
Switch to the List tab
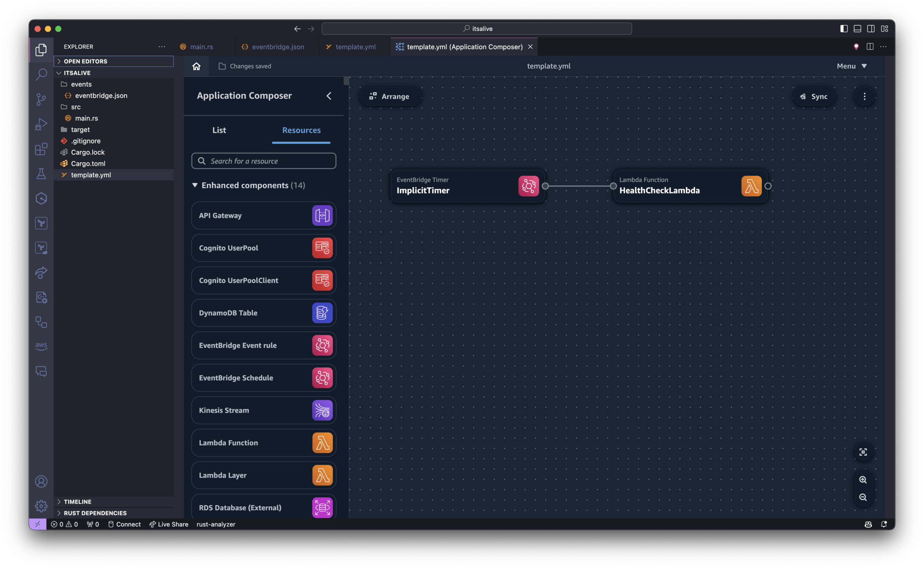219,130
